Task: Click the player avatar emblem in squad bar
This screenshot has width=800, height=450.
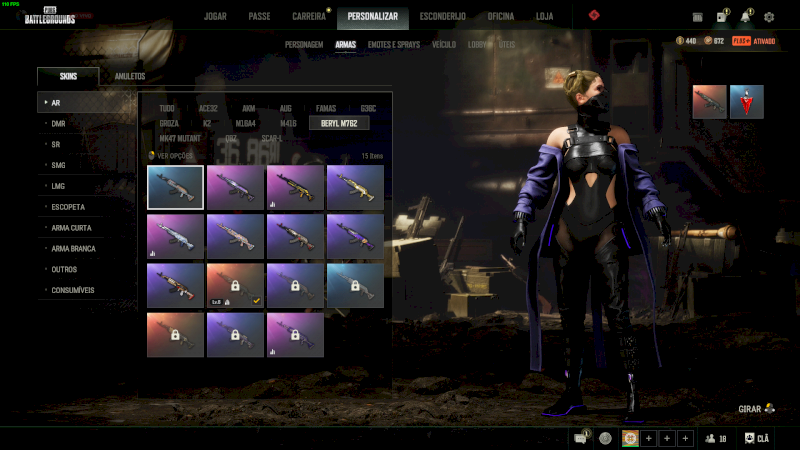Action: (630, 438)
